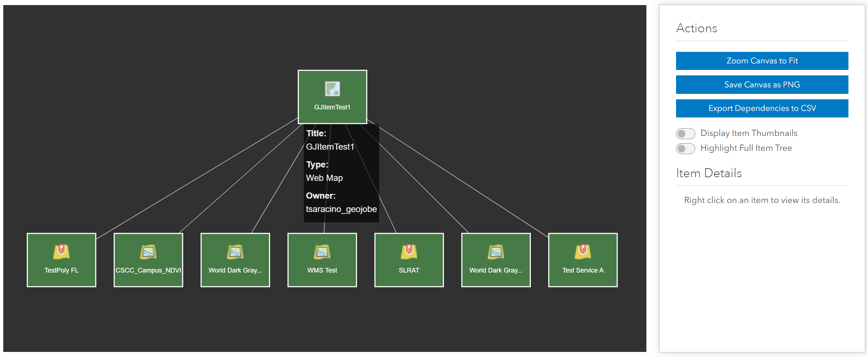Click the tsaracino_geojobe owner text in tooltip
The image size is (868, 357).
(x=341, y=209)
